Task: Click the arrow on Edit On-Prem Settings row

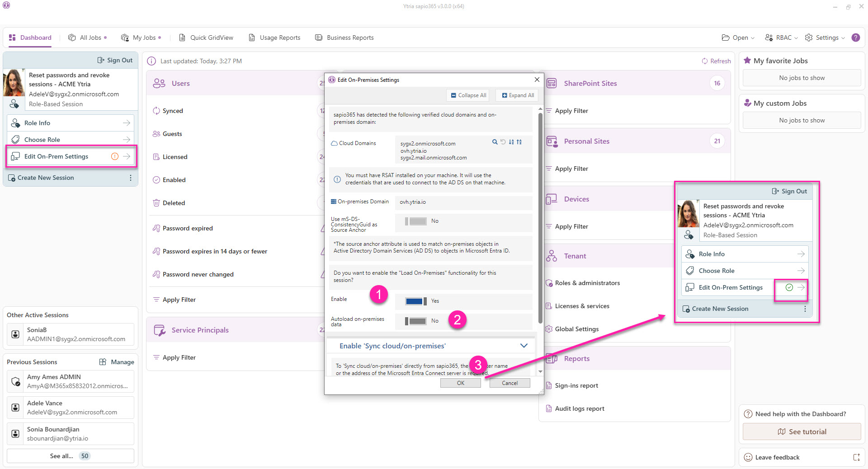Action: (x=127, y=156)
